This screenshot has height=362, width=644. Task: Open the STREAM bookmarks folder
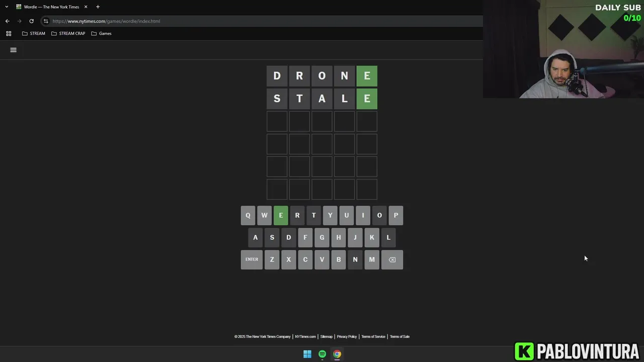tap(34, 33)
